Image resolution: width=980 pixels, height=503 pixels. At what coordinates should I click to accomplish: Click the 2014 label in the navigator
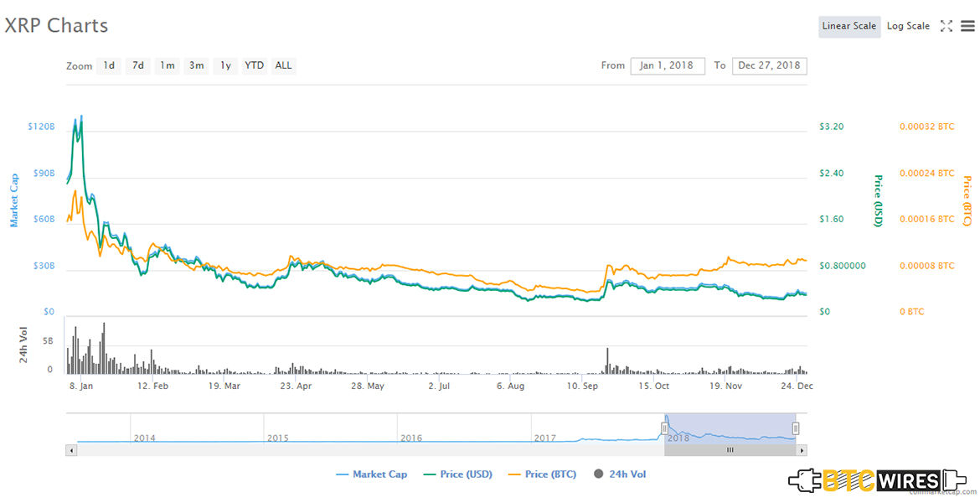pos(144,438)
